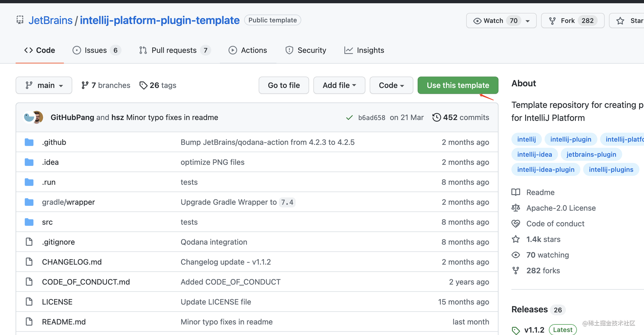Image resolution: width=644 pixels, height=335 pixels.
Task: Select the intellij-plugin topic tag
Action: (571, 139)
